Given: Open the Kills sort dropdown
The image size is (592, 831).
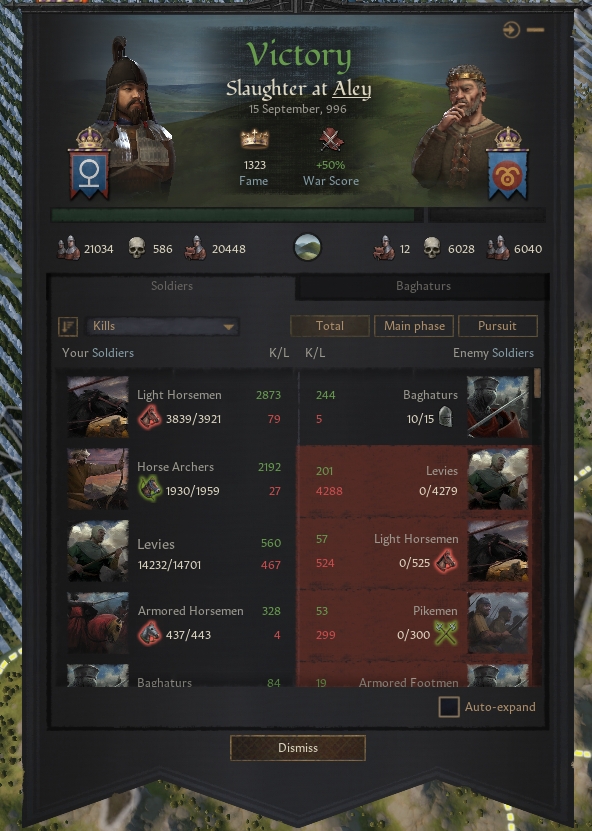Looking at the screenshot, I should [x=163, y=326].
